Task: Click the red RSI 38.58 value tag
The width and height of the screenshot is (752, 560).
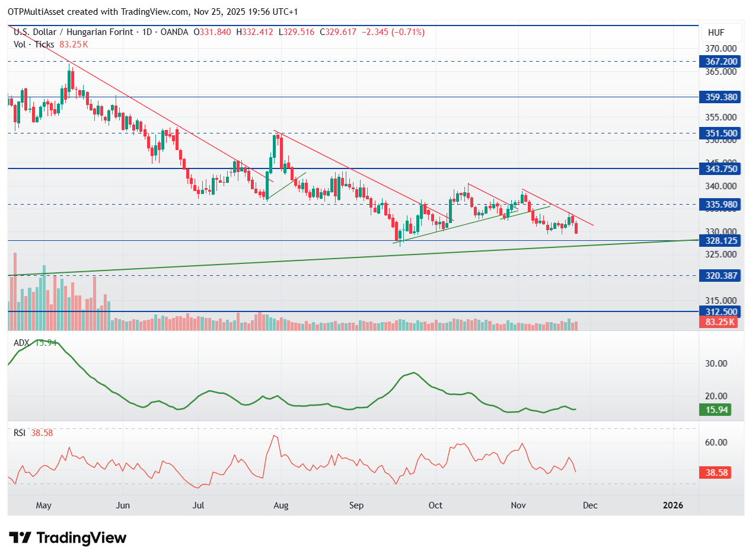Action: 716,473
